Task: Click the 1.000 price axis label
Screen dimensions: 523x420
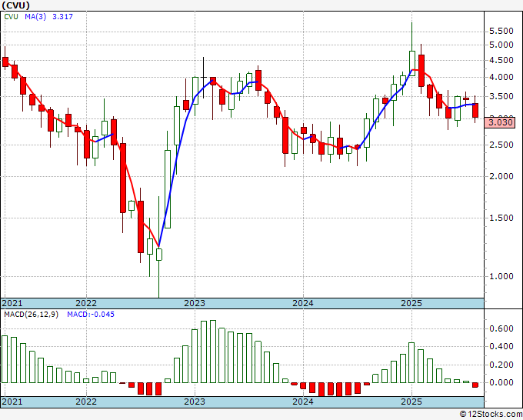Action: [501, 276]
